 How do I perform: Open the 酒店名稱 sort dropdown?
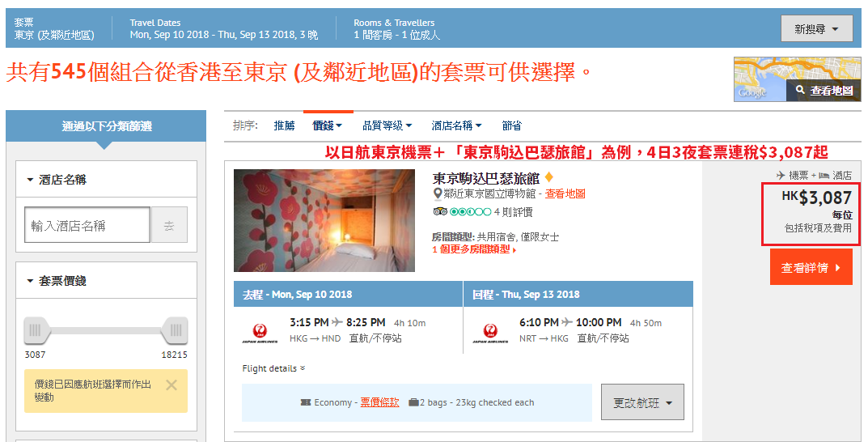(457, 125)
